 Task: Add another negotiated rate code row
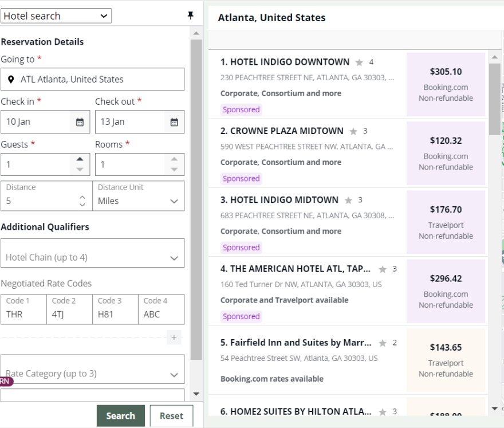pyautogui.click(x=174, y=337)
